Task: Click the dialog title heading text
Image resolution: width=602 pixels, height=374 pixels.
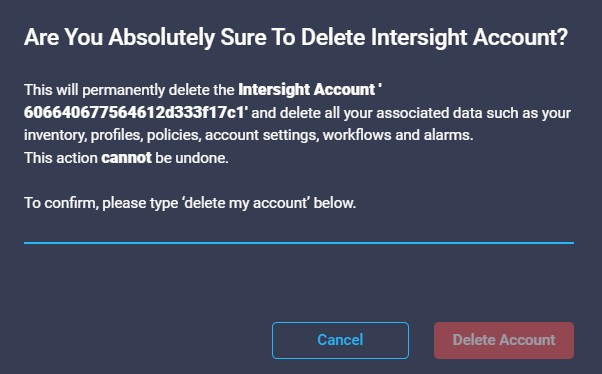Action: (x=296, y=38)
